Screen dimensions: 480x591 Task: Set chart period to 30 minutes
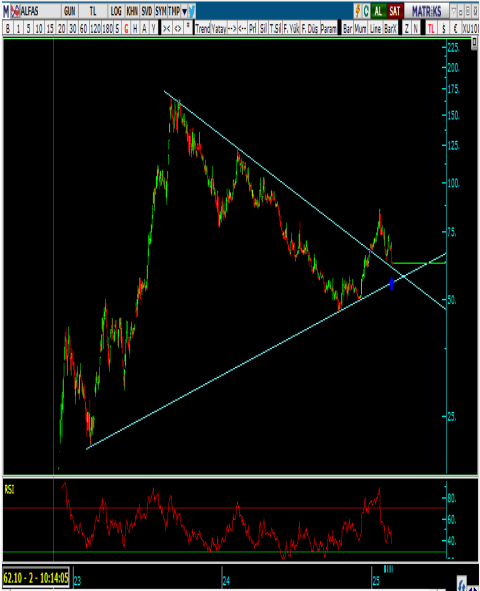(x=72, y=28)
